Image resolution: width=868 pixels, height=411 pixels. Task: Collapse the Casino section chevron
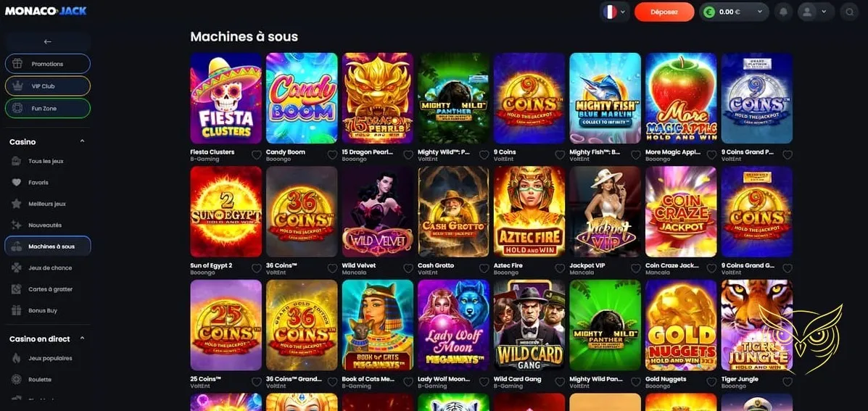point(83,141)
